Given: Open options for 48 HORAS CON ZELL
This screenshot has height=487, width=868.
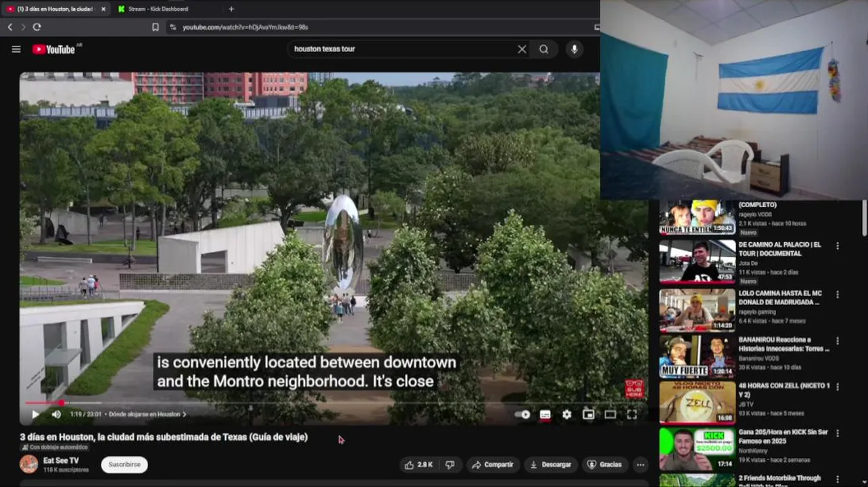Looking at the screenshot, I should tap(838, 387).
